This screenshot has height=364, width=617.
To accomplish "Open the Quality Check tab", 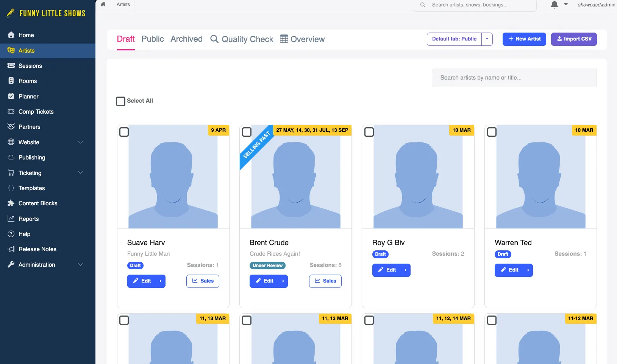I will pos(242,39).
